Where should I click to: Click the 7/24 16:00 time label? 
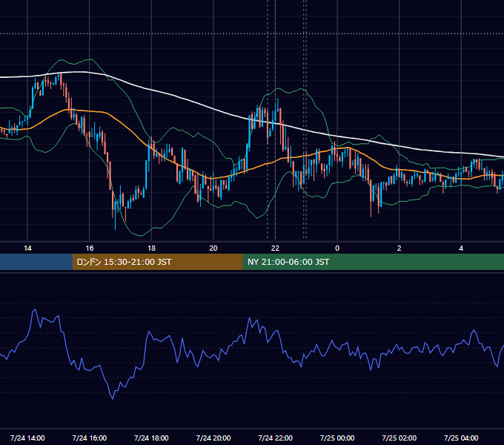90,438
